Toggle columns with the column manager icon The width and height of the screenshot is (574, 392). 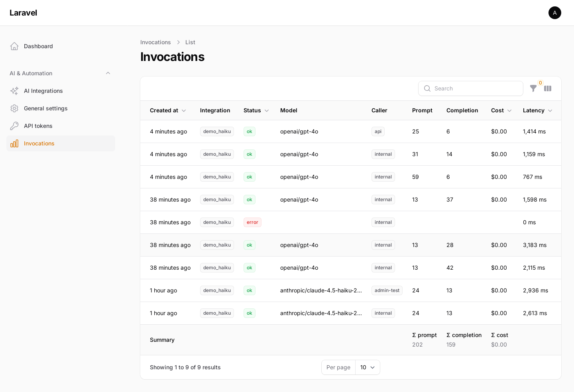(x=548, y=88)
